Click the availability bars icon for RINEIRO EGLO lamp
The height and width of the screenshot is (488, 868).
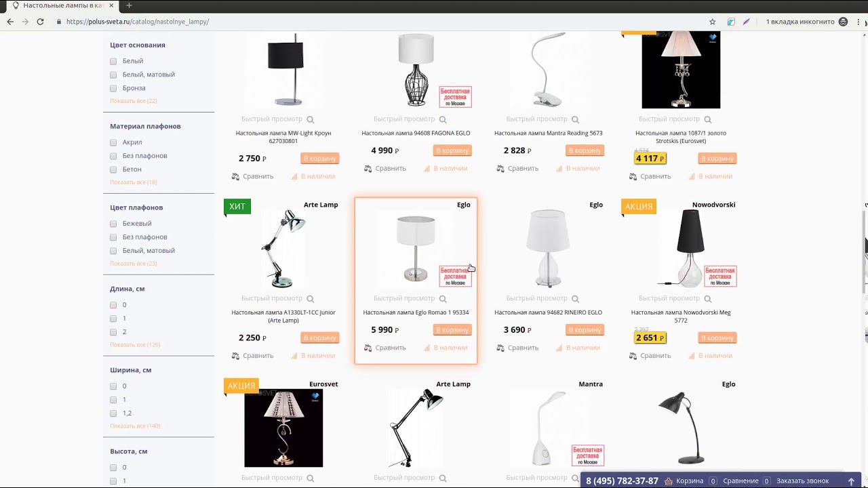(x=559, y=348)
